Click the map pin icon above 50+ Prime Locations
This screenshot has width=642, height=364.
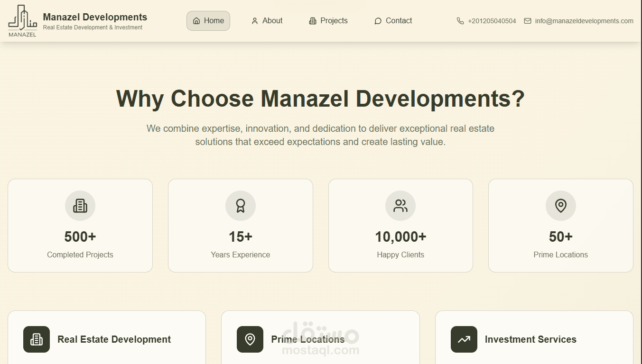[x=561, y=206]
